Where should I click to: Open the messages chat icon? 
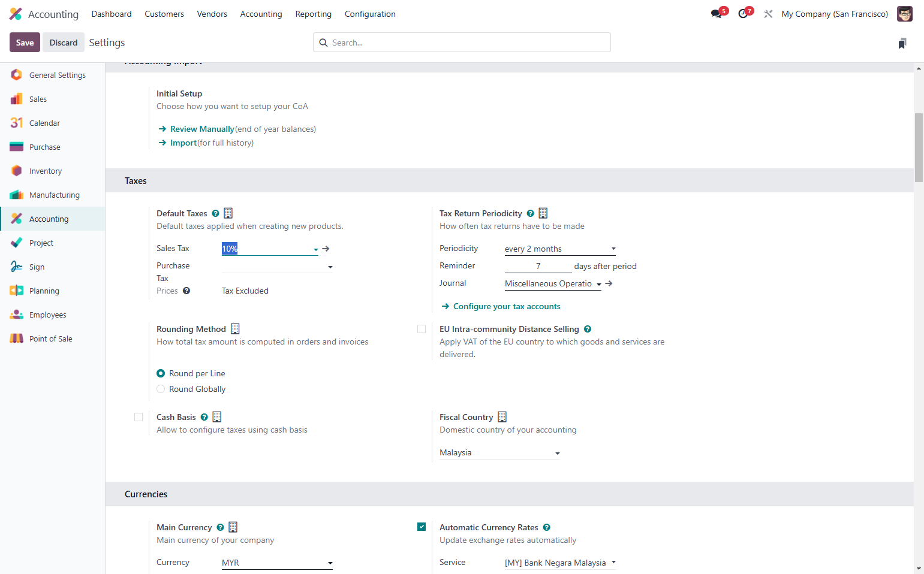pos(717,14)
